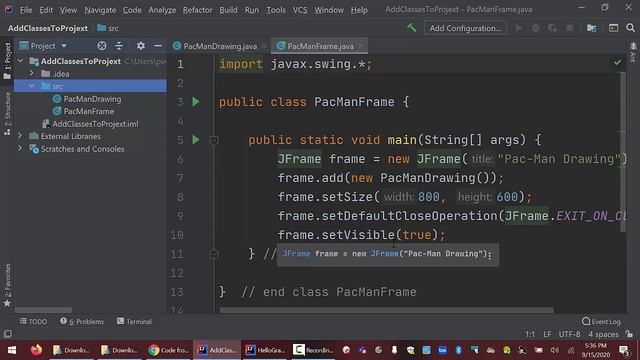Viewport: 640px width, 360px height.
Task: Click the fold end marker on line 11
Action: [213, 254]
